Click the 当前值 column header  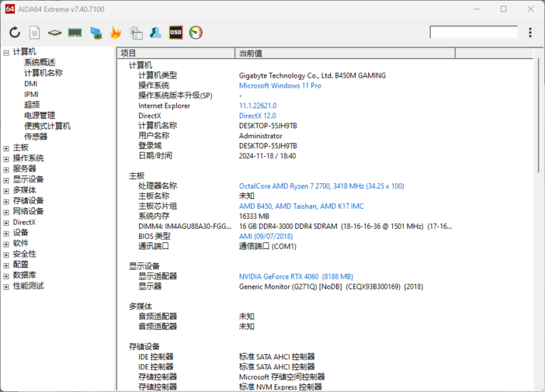pyautogui.click(x=345, y=53)
